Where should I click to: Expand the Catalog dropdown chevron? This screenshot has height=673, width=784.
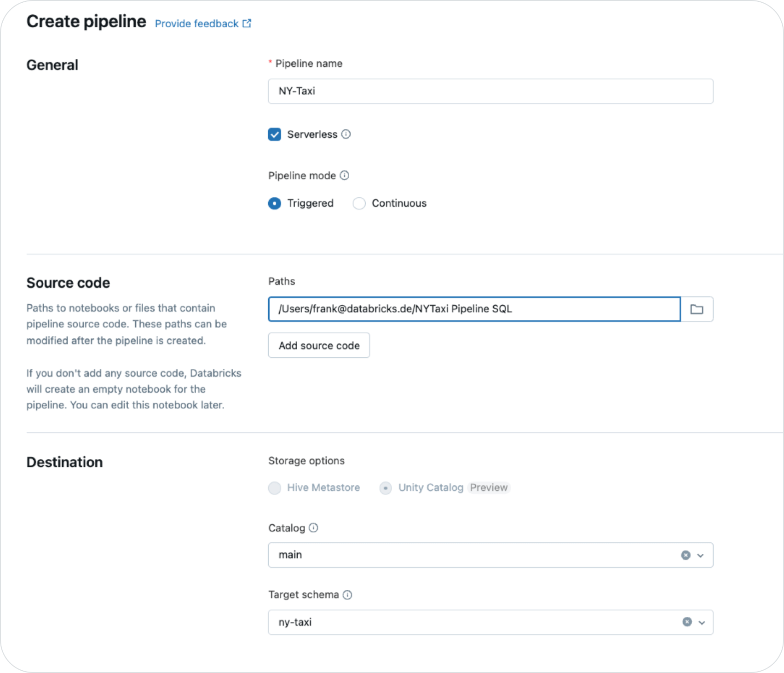(x=701, y=556)
